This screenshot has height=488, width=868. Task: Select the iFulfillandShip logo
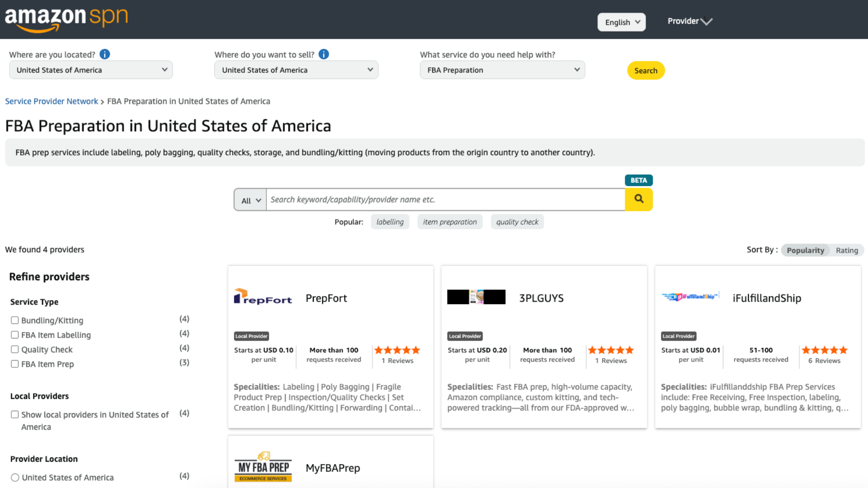[689, 297]
